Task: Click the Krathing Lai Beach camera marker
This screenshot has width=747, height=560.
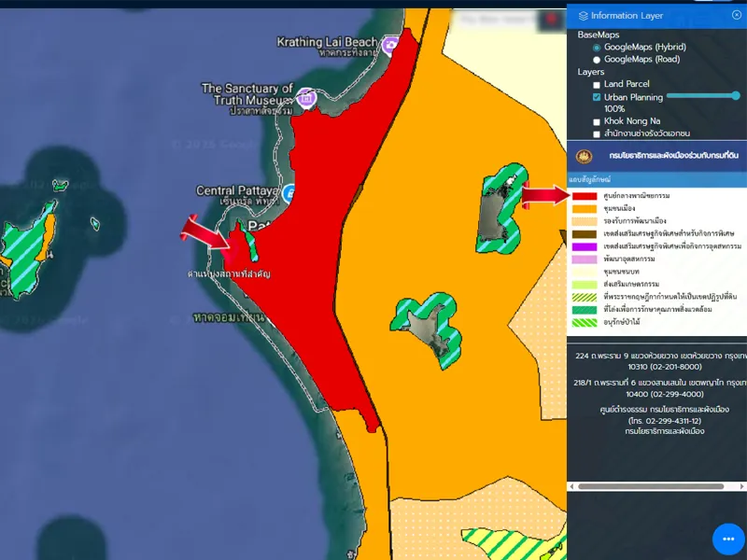Action: click(x=390, y=44)
